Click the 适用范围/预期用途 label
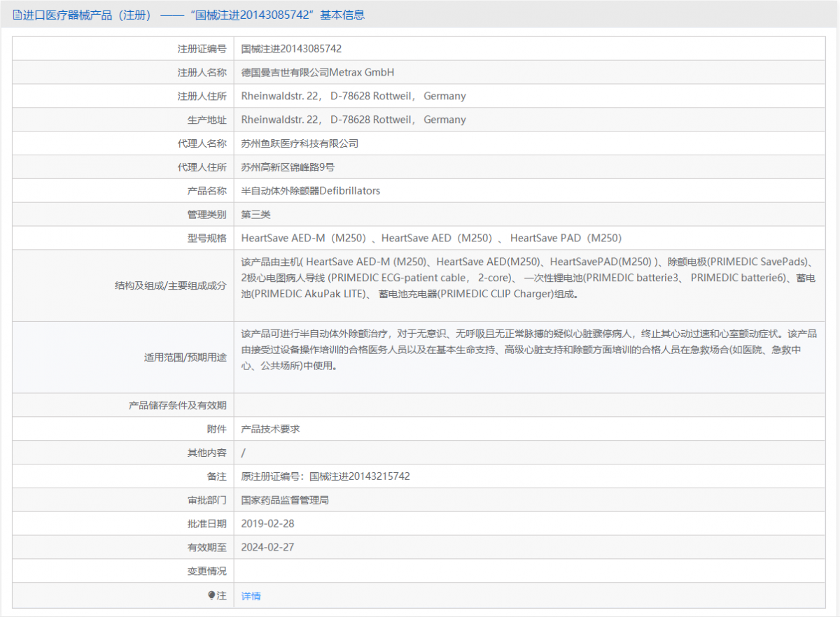Screen dimensions: 840x617 185,357
